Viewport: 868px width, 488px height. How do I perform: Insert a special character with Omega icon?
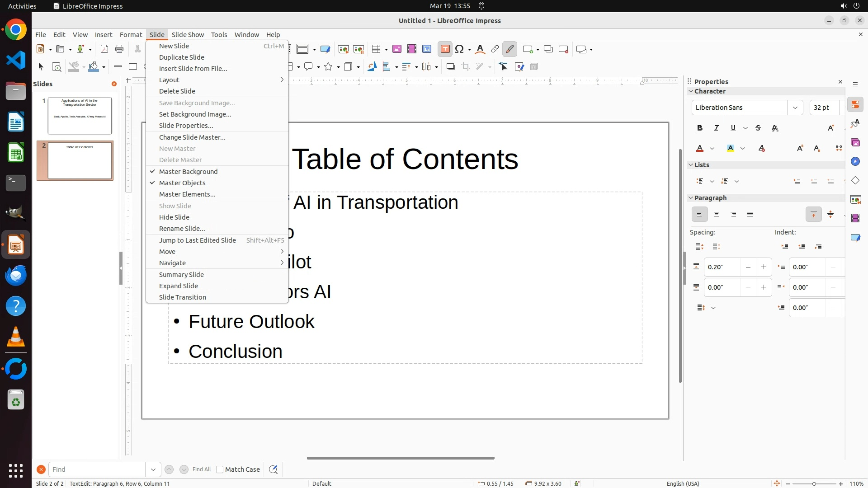coord(460,49)
